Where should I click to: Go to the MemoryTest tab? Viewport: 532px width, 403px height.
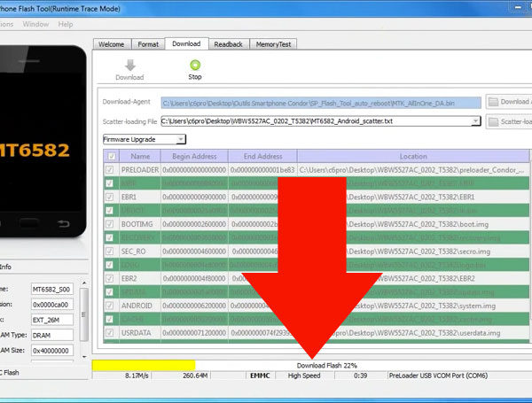point(273,44)
